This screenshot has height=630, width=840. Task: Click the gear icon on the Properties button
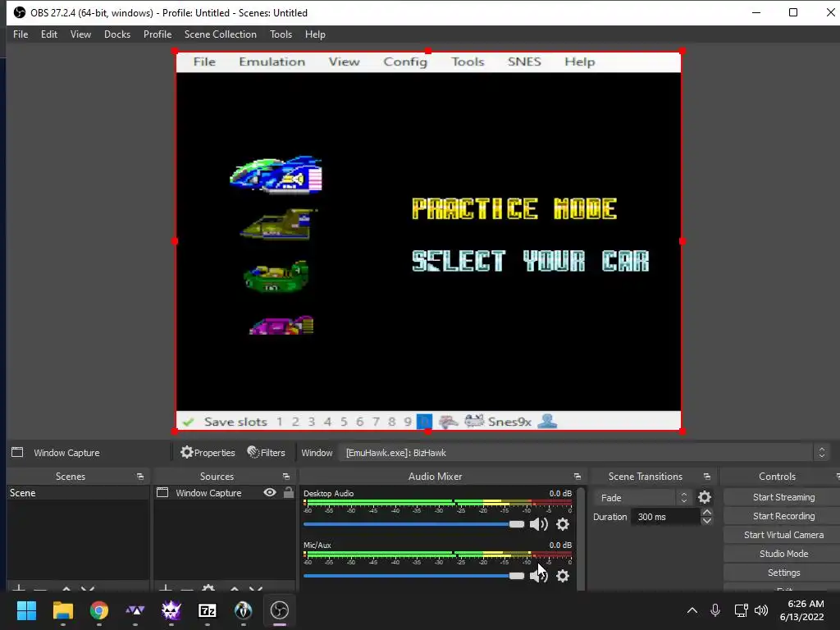[186, 452]
